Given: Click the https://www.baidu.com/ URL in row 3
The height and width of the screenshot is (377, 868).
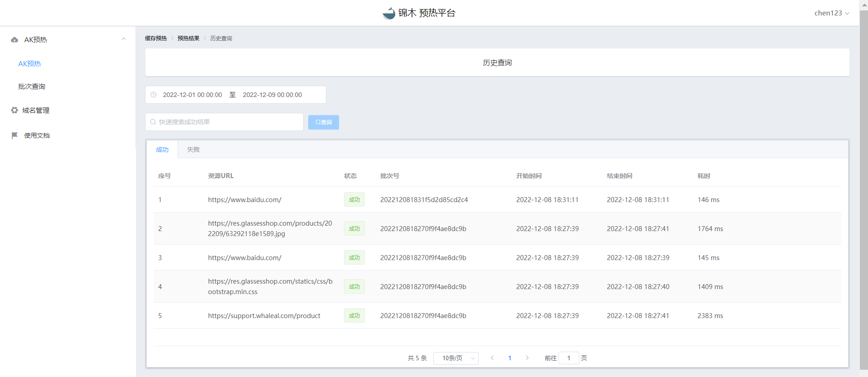Looking at the screenshot, I should pos(245,258).
